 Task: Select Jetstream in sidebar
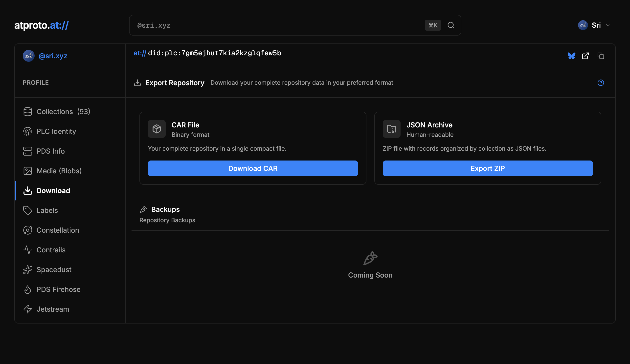[x=52, y=309]
